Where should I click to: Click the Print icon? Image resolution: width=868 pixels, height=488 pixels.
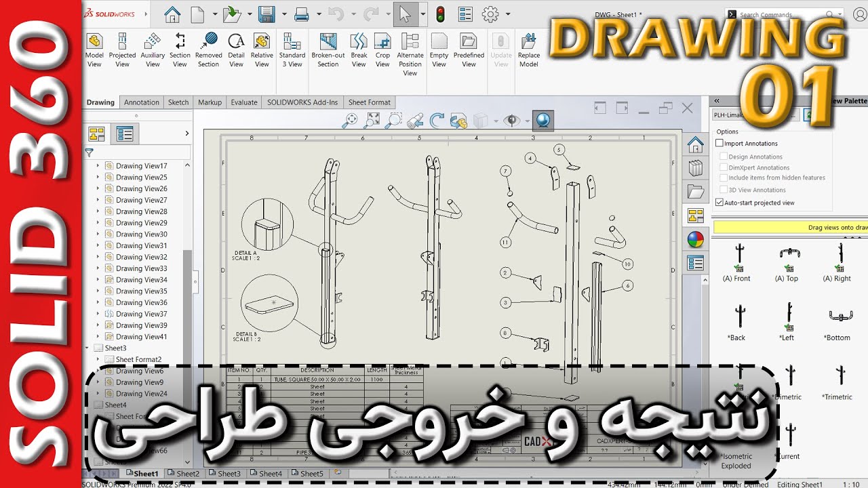(x=302, y=14)
